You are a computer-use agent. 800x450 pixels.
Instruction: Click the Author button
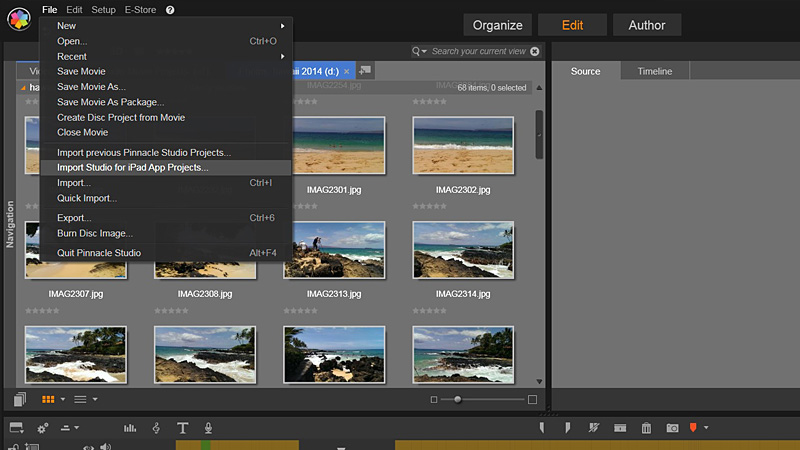point(647,25)
